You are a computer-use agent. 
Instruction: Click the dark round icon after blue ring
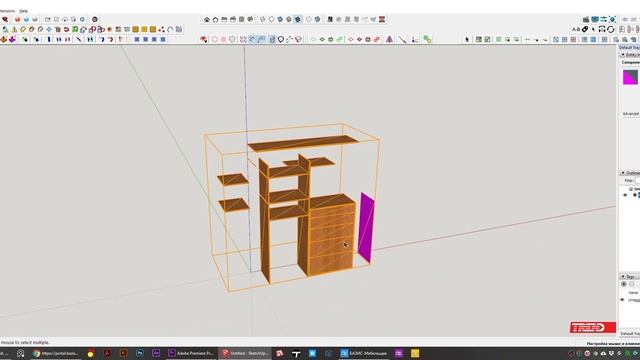[x=95, y=20]
